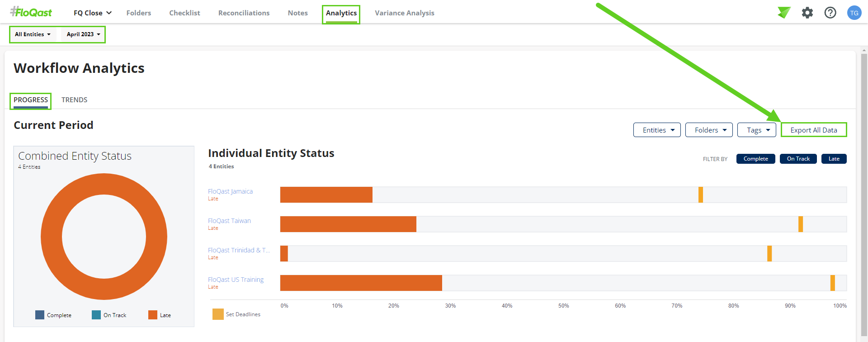
Task: Expand the Tags filter dropdown
Action: click(757, 130)
